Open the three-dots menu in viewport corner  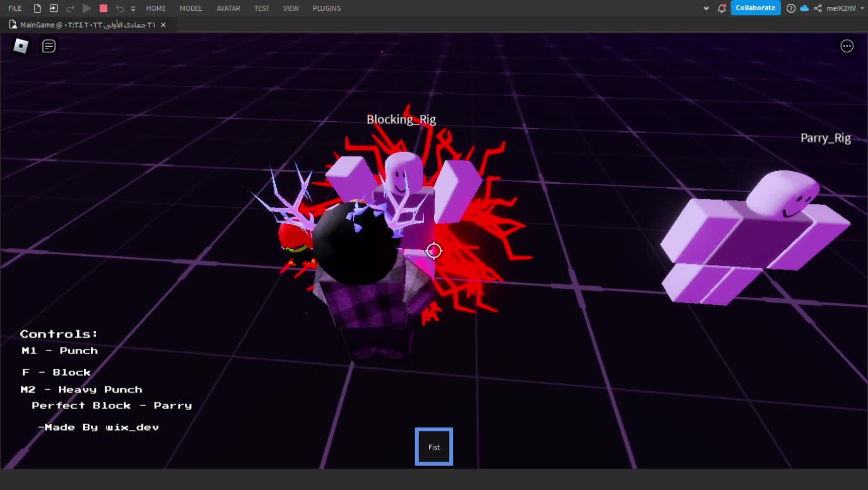[x=847, y=46]
